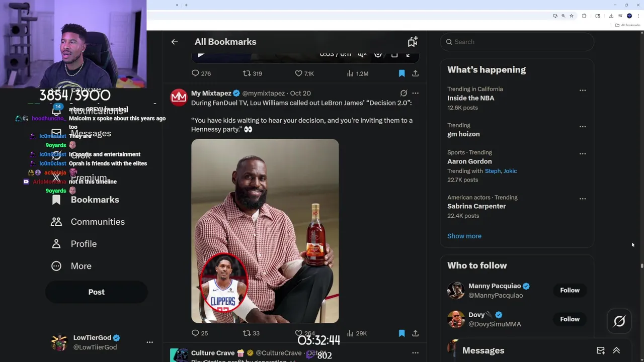
Task: Open My Mixtapez profile avatar
Action: tap(179, 97)
